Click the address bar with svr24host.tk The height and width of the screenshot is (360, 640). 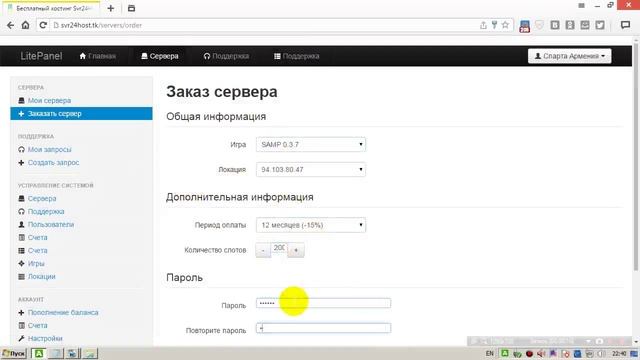pos(265,25)
